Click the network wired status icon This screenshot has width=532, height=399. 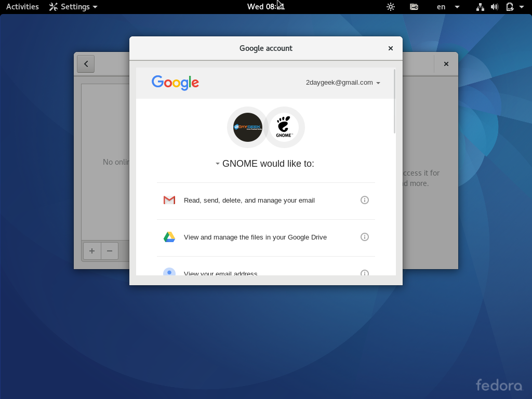480,7
